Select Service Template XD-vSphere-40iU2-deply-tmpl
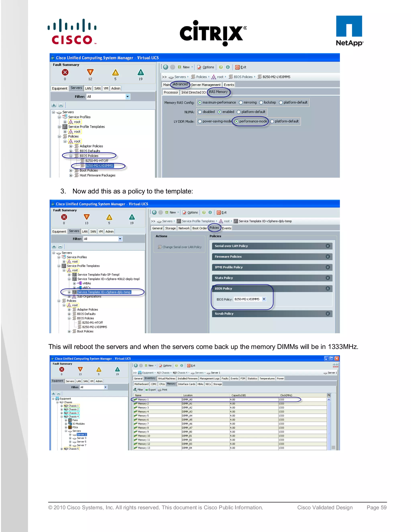The image size is (411, 532). click(108, 279)
